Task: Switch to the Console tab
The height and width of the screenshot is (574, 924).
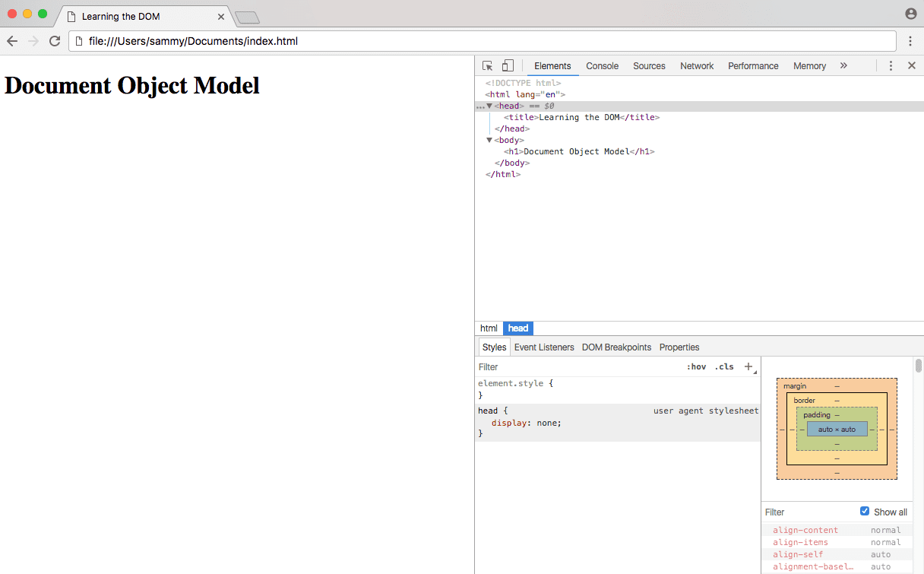Action: click(x=602, y=66)
